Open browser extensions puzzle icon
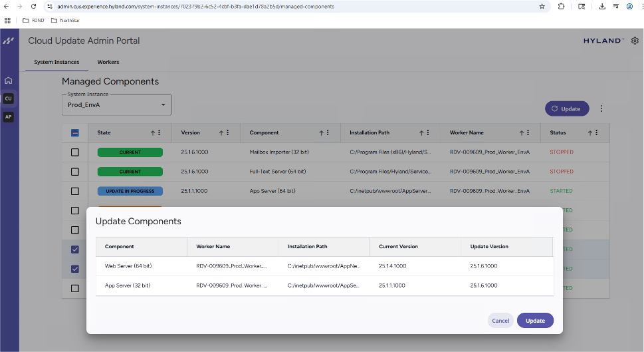The width and height of the screenshot is (644, 352). [x=561, y=6]
